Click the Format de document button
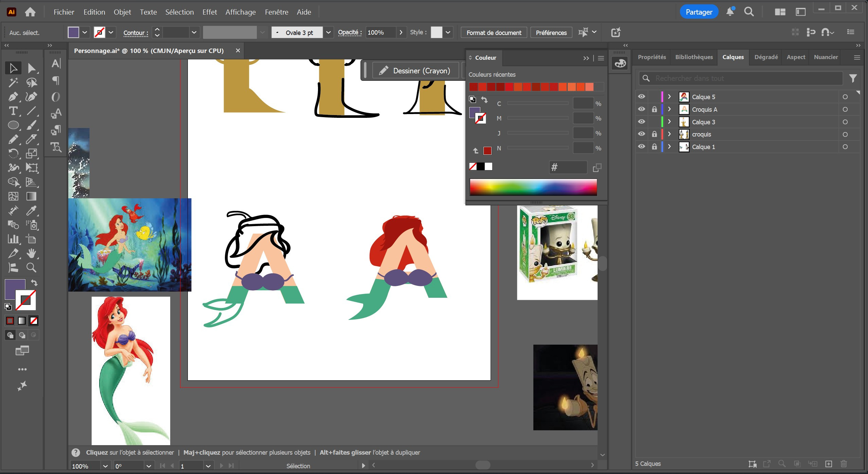The height and width of the screenshot is (474, 868). 494,33
